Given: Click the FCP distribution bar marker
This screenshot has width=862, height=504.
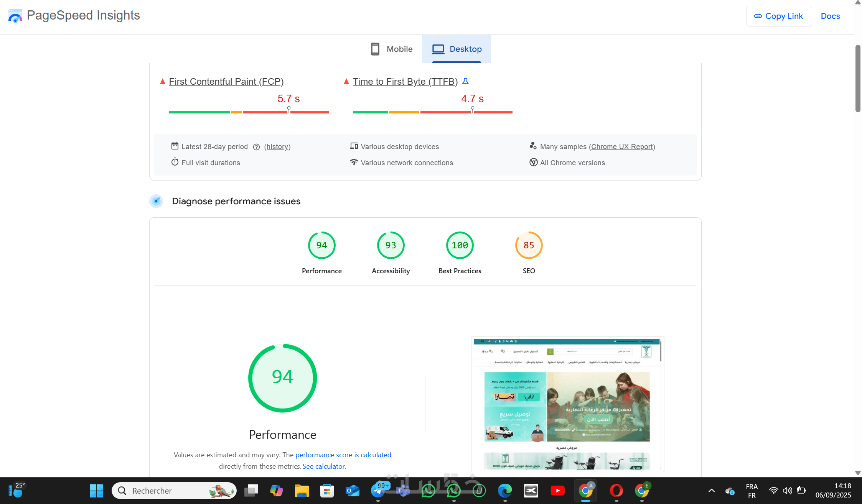Looking at the screenshot, I should coord(289,110).
